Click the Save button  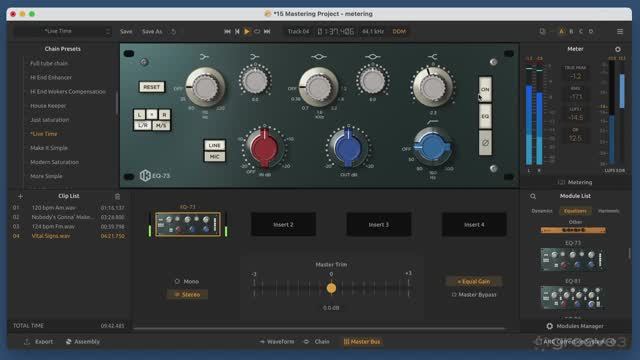[126, 31]
